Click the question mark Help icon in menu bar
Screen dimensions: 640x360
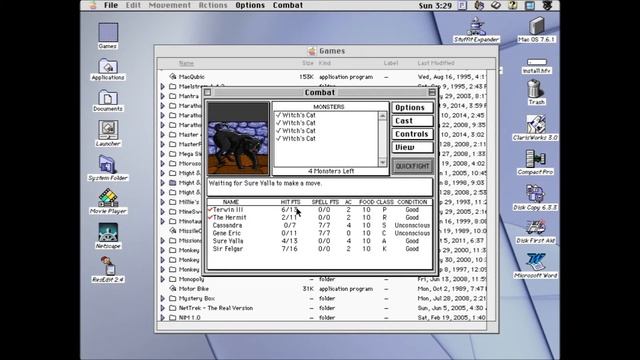click(x=513, y=5)
